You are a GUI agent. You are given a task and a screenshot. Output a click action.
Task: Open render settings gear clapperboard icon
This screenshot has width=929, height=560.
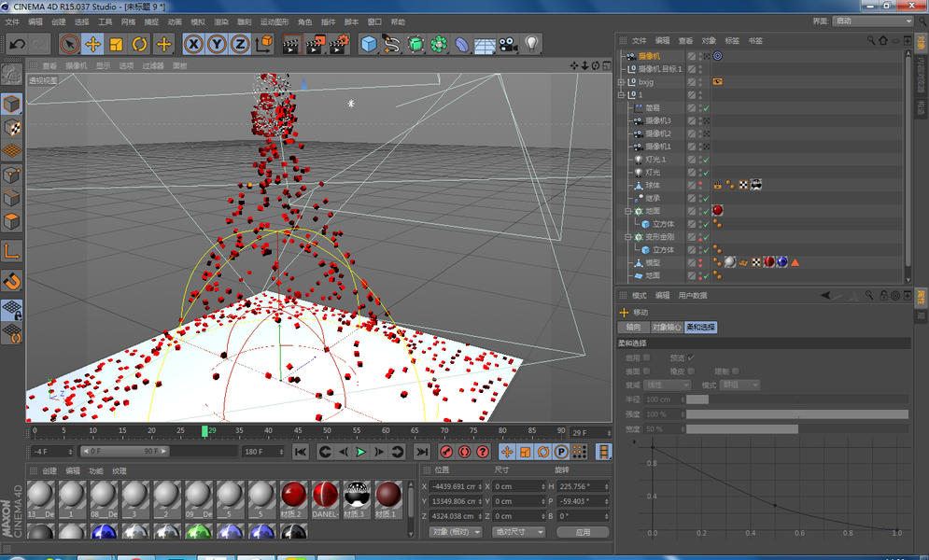click(339, 45)
